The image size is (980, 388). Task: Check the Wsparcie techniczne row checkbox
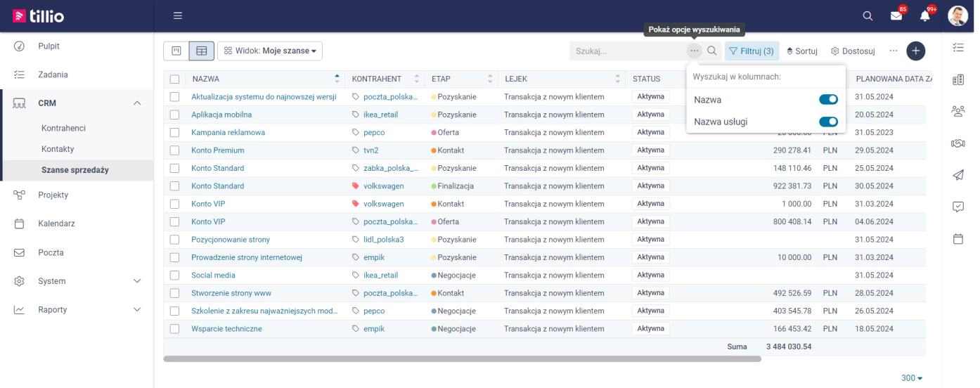175,329
